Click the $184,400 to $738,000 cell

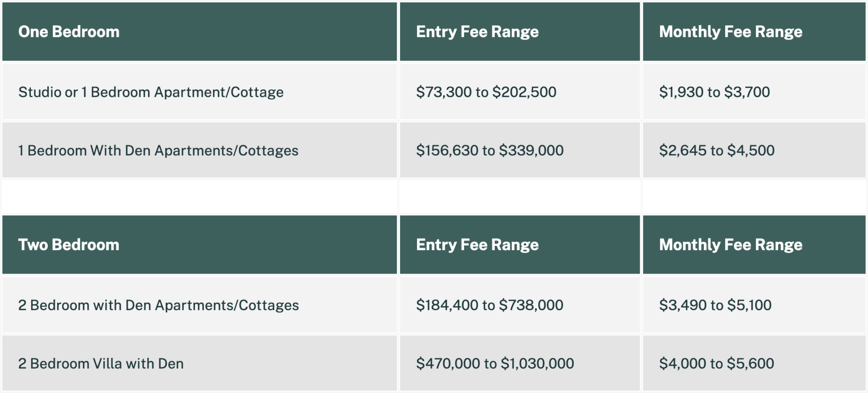tap(520, 305)
